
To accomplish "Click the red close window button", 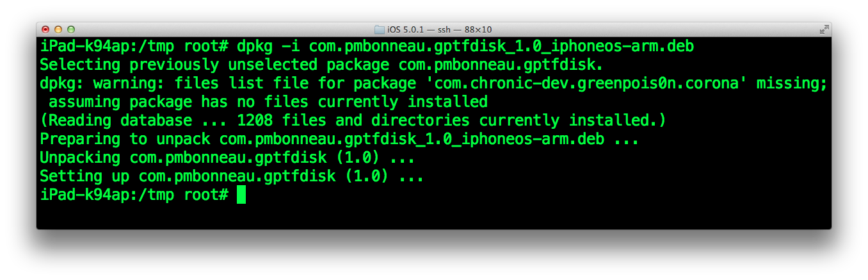I will (x=45, y=29).
